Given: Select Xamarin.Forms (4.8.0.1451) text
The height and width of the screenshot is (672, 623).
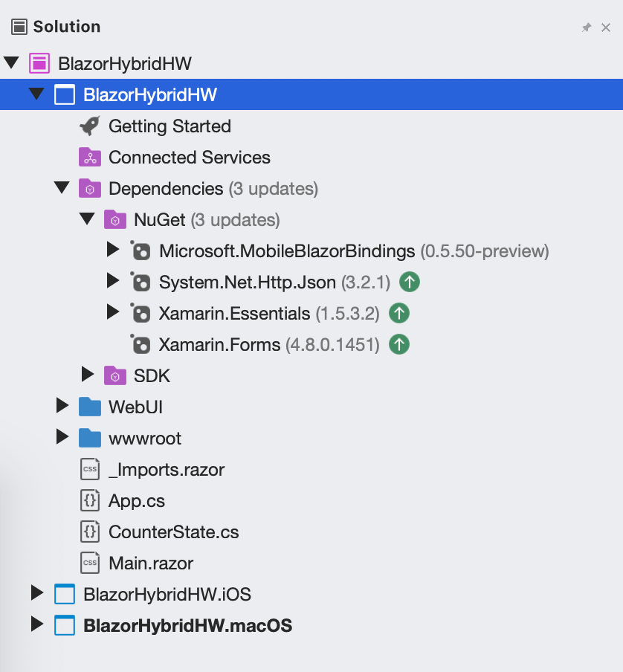Looking at the screenshot, I should coord(270,345).
